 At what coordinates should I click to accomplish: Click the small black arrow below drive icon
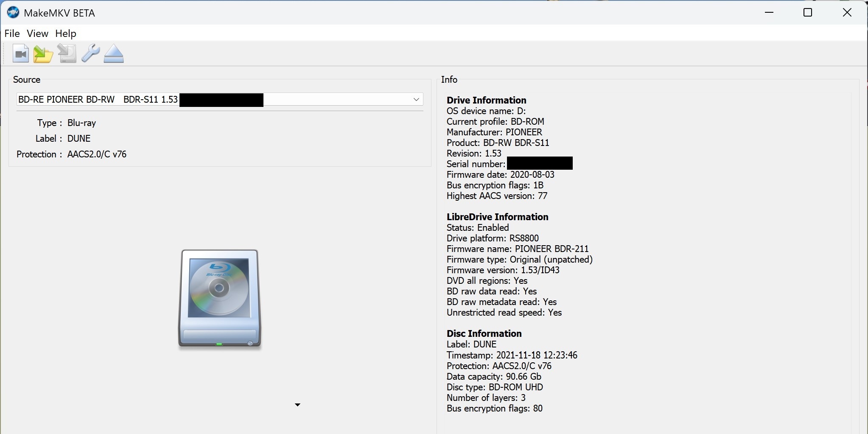[x=297, y=405]
